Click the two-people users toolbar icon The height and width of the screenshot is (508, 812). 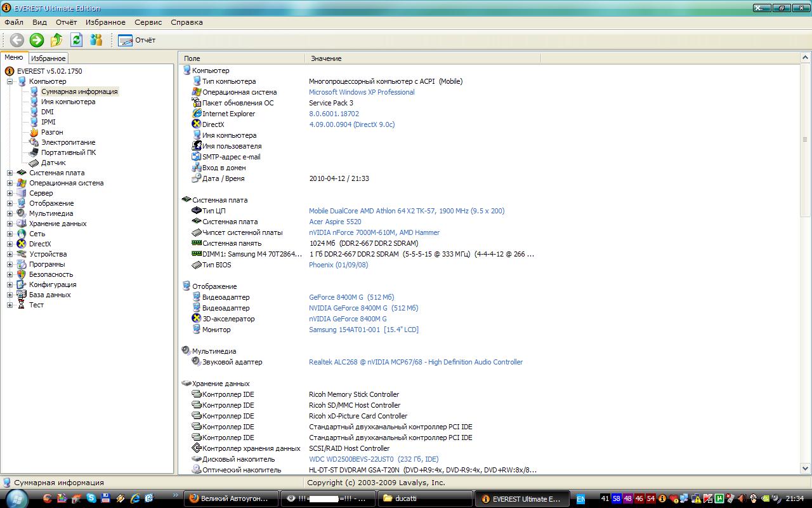(96, 40)
